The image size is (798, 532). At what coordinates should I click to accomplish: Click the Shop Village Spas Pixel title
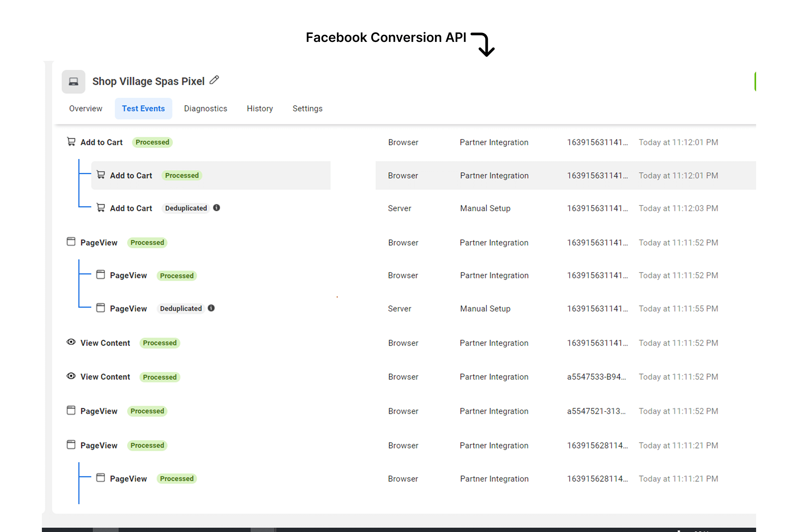click(x=148, y=81)
